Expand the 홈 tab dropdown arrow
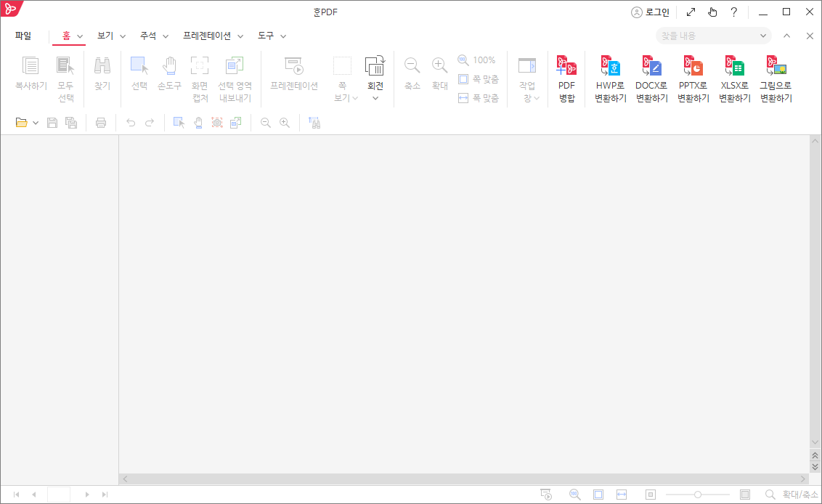The width and height of the screenshot is (822, 504). [x=80, y=36]
